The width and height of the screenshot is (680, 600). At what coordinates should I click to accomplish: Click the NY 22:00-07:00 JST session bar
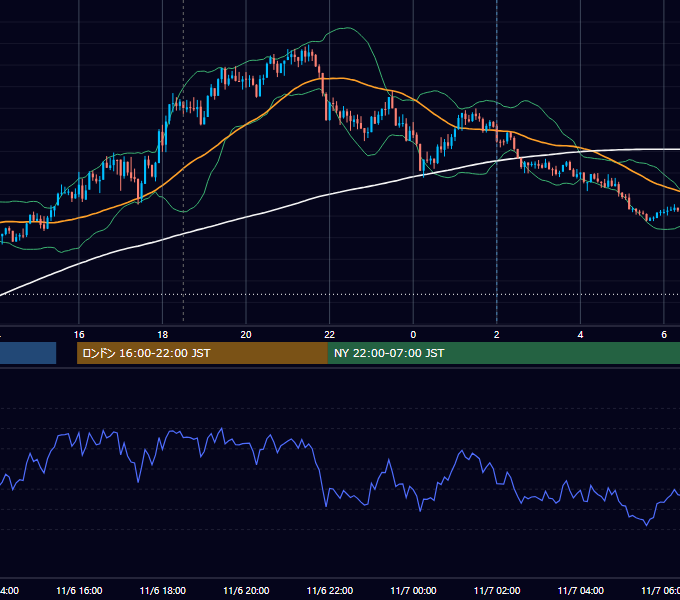point(503,353)
